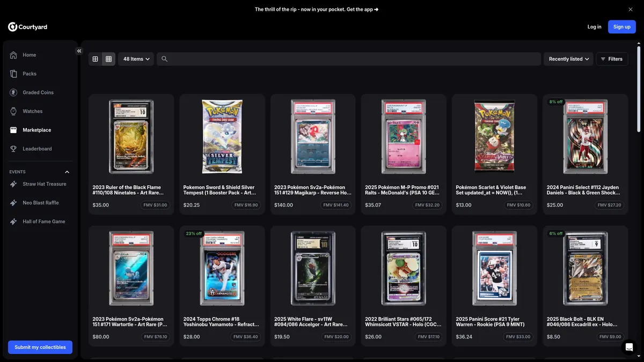Open Packs menu item
The height and width of the screenshot is (362, 644).
(x=40, y=73)
